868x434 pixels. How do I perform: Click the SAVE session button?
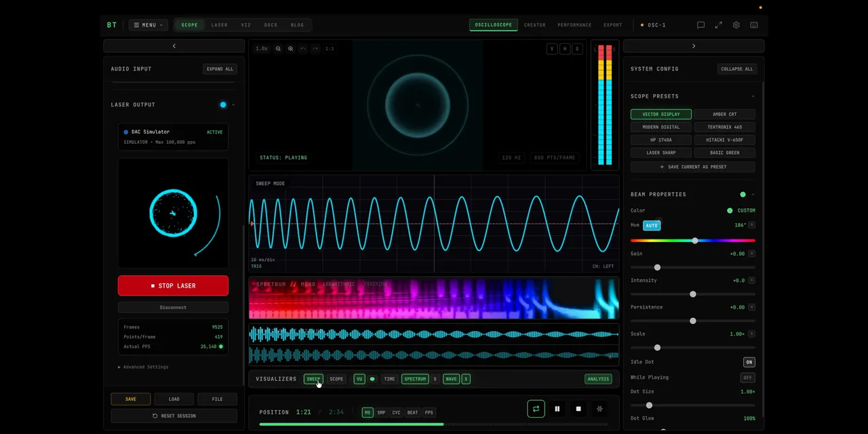[131, 399]
